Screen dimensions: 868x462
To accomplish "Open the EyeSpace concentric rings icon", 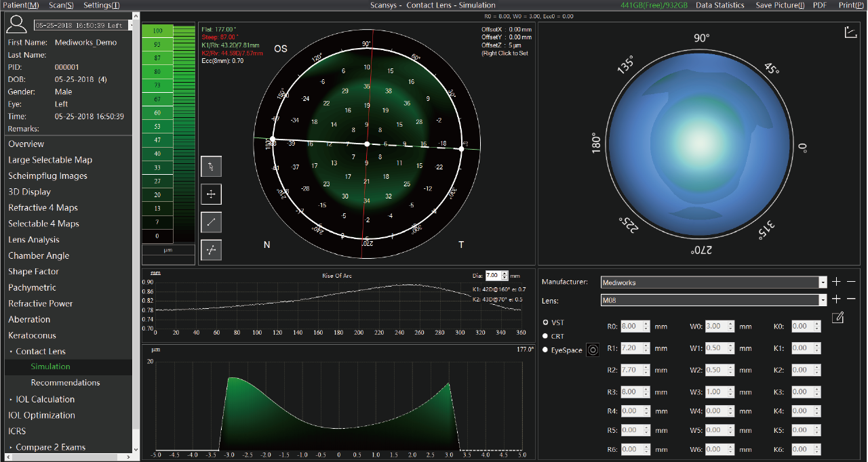I will [x=593, y=350].
